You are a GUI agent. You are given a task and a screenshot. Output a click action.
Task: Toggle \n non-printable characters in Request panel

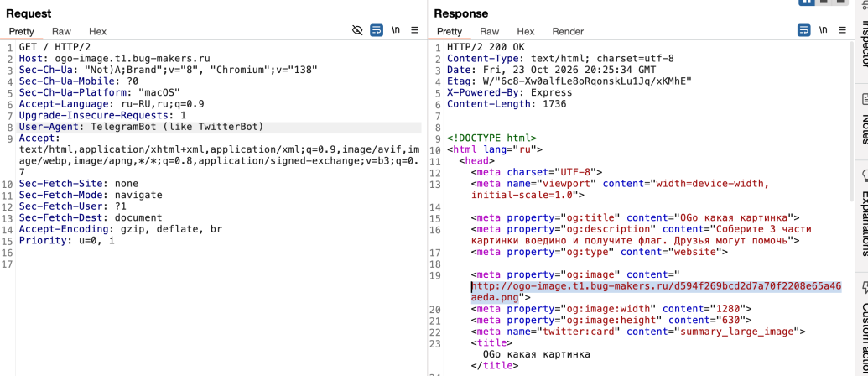click(395, 30)
